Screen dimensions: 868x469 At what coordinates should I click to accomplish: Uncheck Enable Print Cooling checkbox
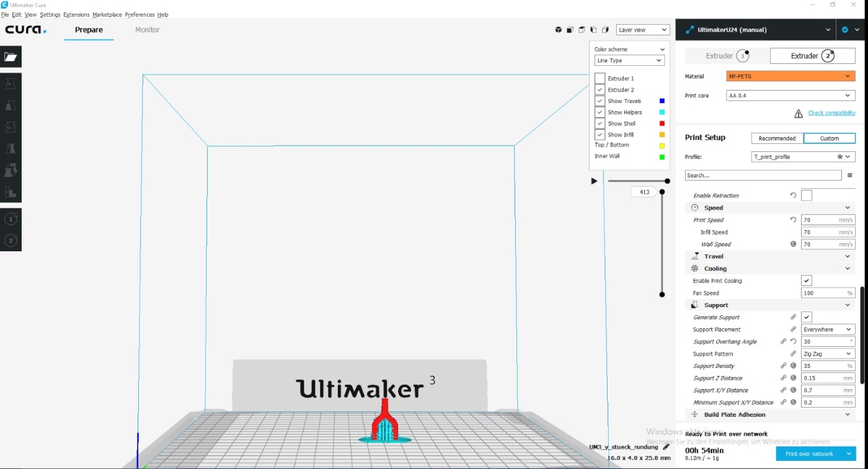click(806, 281)
